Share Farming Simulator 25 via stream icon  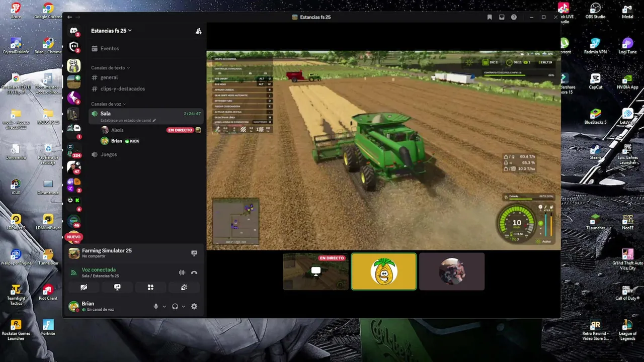(194, 253)
